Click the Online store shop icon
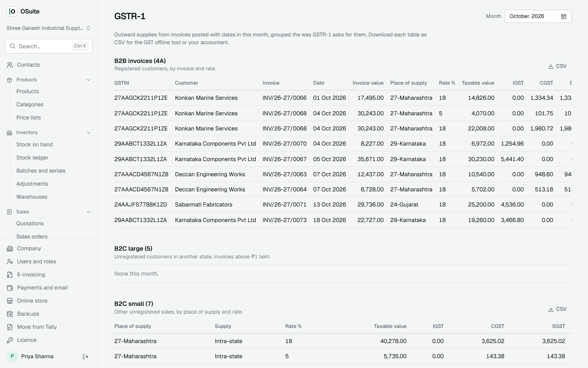 [10, 301]
